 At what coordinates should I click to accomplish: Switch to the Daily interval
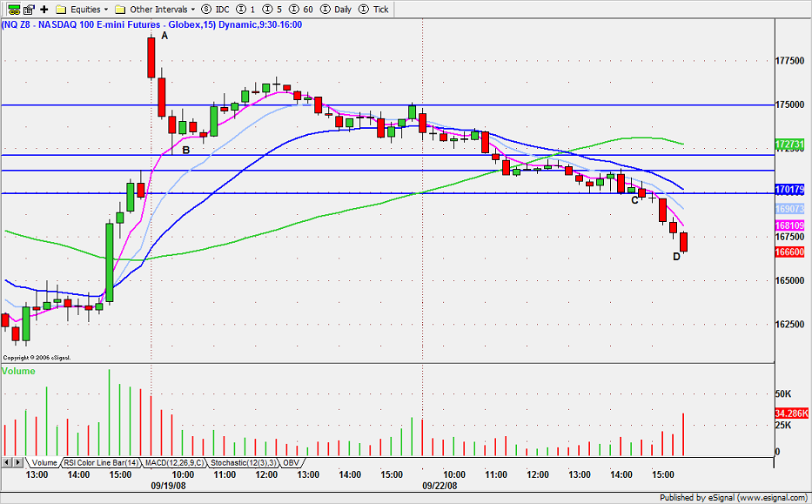point(336,10)
